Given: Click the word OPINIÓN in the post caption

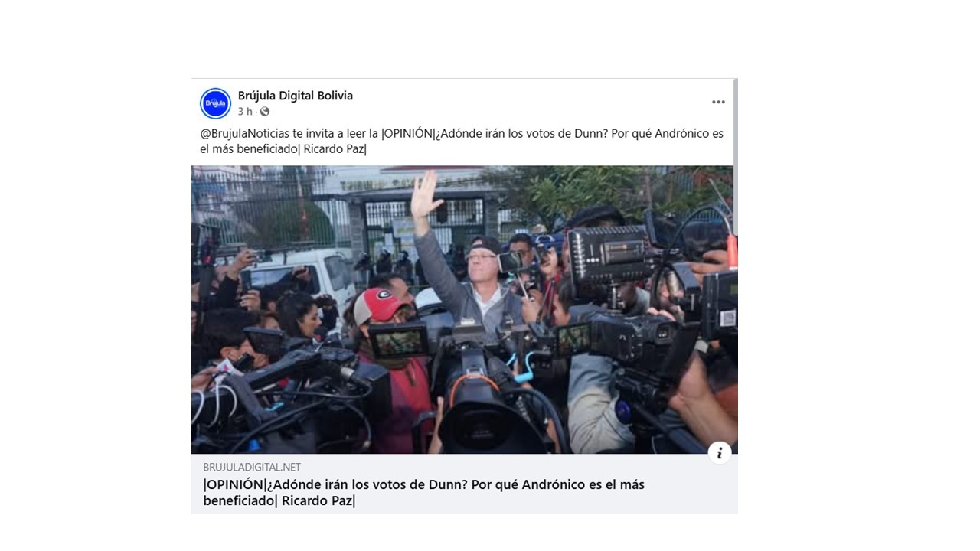Looking at the screenshot, I should pos(407,133).
